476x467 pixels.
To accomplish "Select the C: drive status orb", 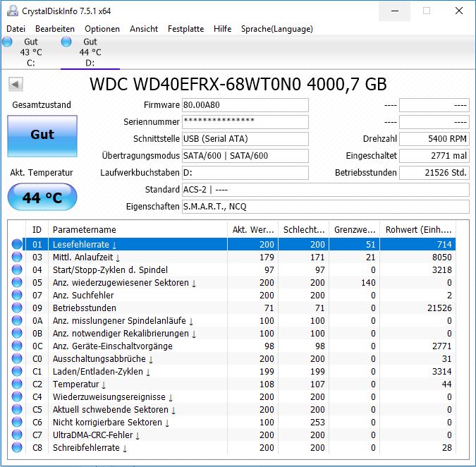I will coord(7,42).
